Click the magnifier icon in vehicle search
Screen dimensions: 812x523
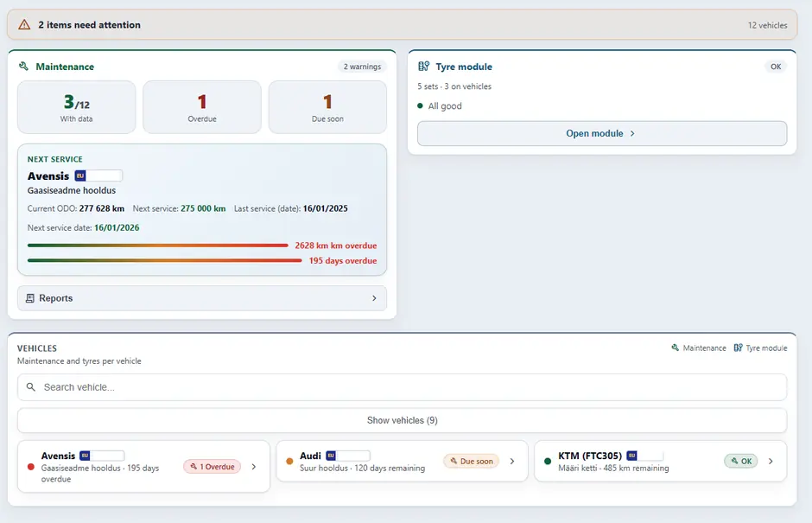pyautogui.click(x=31, y=387)
